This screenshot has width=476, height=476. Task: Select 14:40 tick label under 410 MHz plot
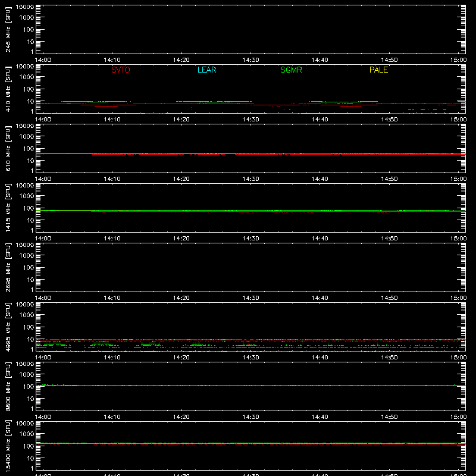pyautogui.click(x=320, y=120)
